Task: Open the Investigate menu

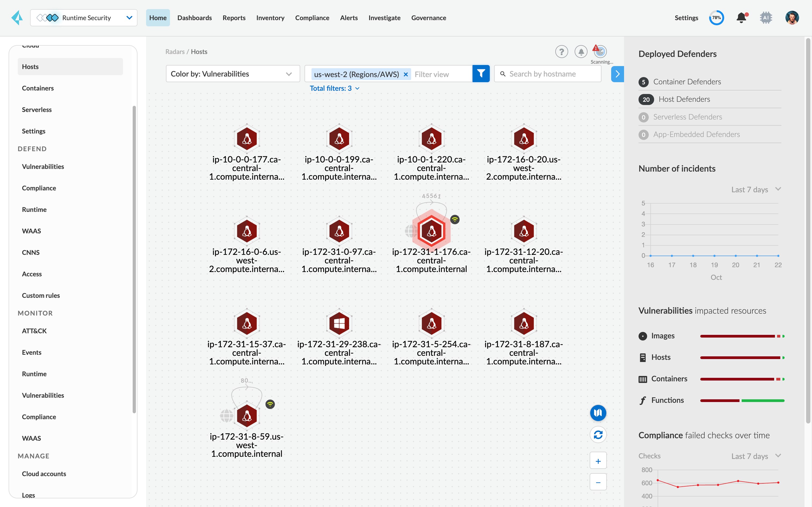Action: [384, 18]
